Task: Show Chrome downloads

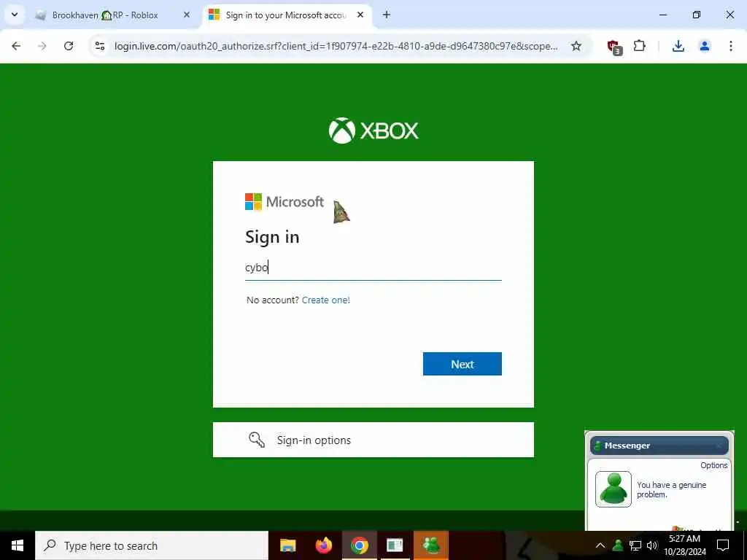Action: point(678,46)
